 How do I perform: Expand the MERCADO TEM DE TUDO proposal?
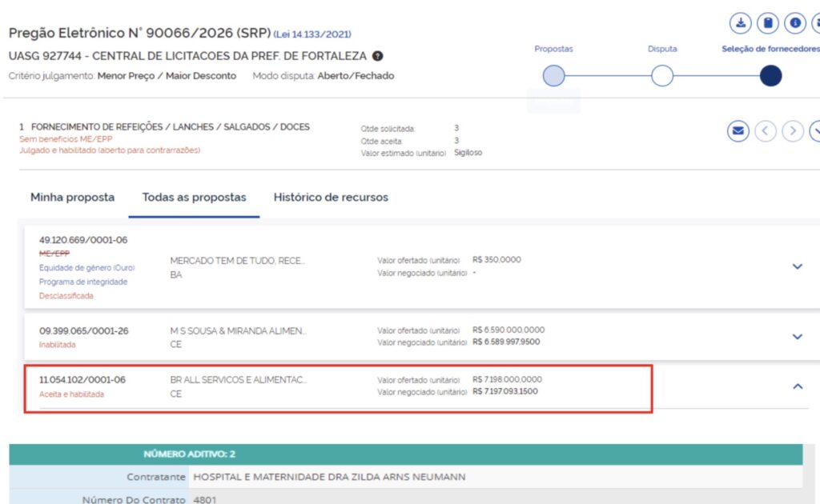coord(797,266)
